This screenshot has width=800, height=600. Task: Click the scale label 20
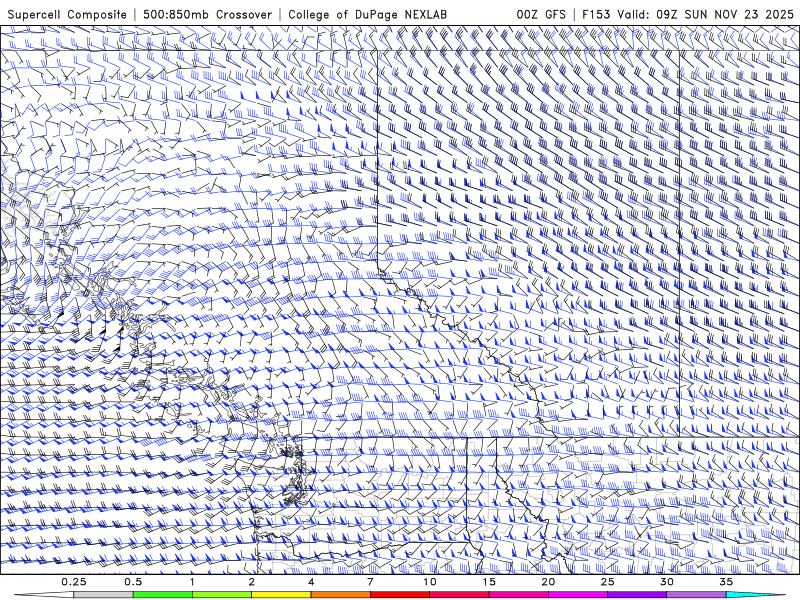tap(548, 582)
